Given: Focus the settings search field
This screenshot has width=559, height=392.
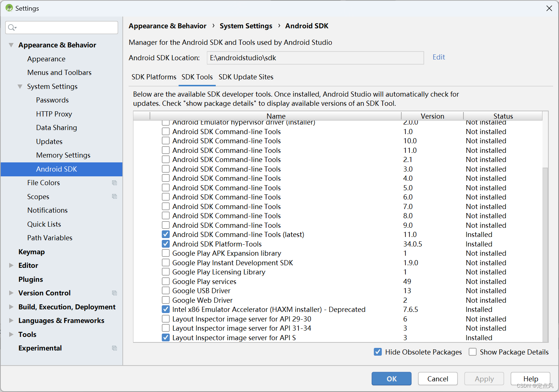Looking at the screenshot, I should pos(62,28).
